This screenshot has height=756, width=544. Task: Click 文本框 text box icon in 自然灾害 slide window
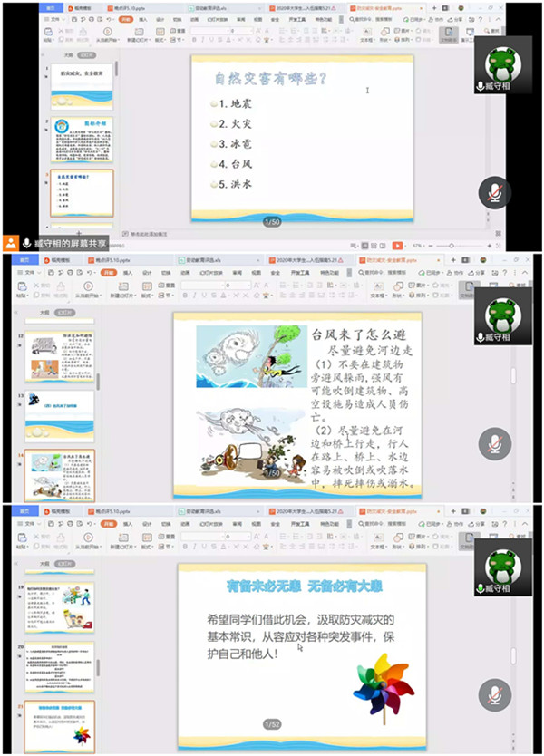(366, 32)
